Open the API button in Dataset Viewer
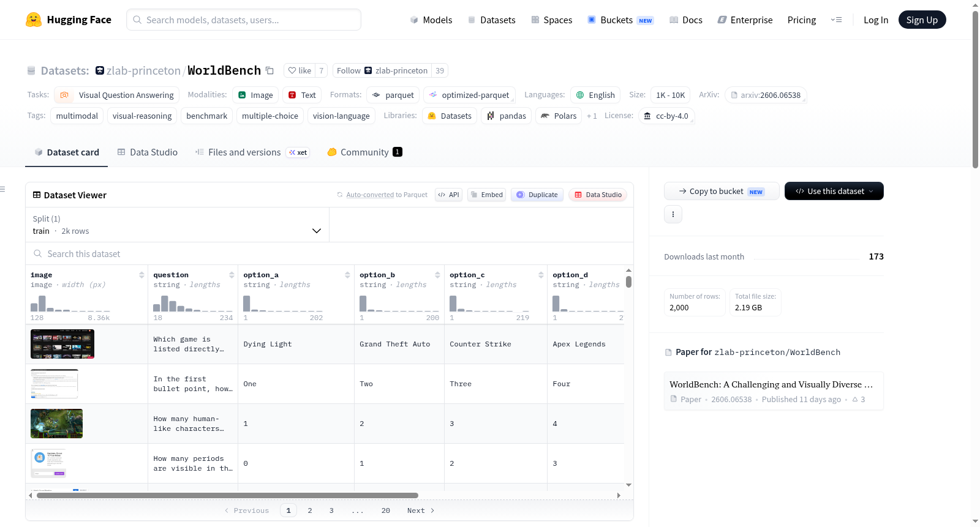The width and height of the screenshot is (980, 527). pos(448,195)
